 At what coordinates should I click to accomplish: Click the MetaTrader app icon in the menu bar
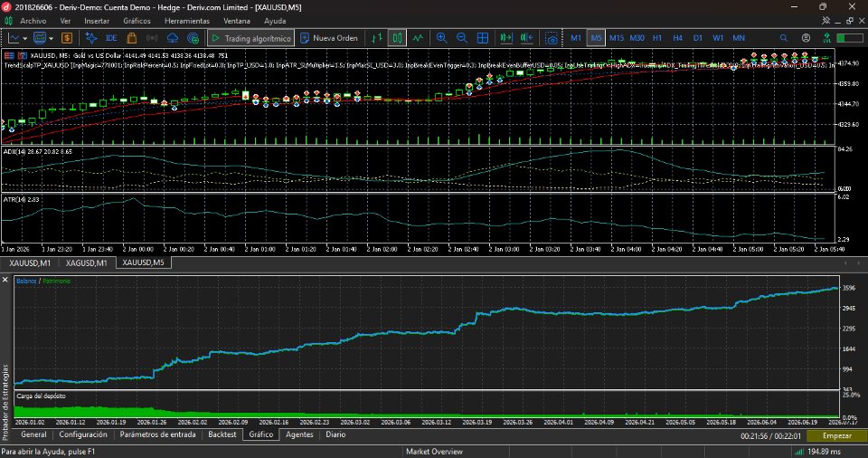tap(8, 21)
